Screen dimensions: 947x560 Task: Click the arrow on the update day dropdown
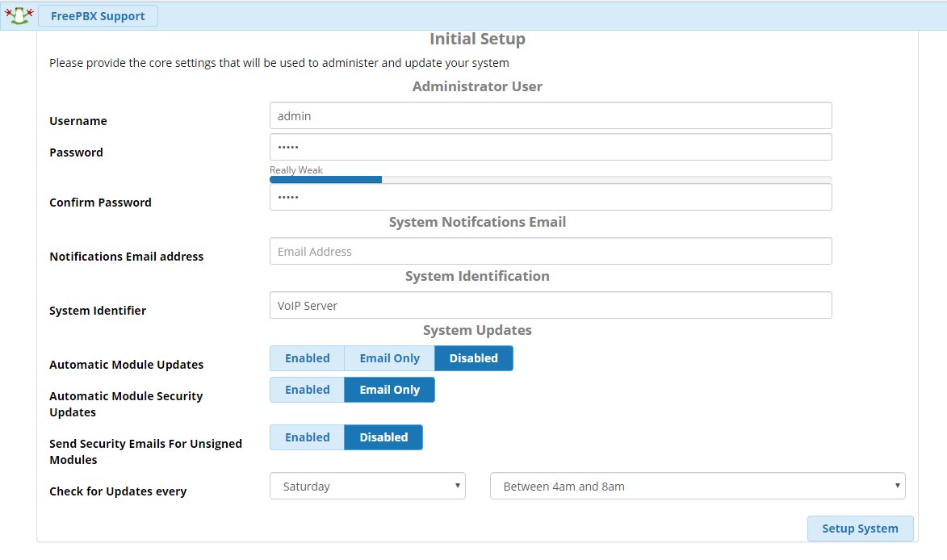tap(458, 486)
